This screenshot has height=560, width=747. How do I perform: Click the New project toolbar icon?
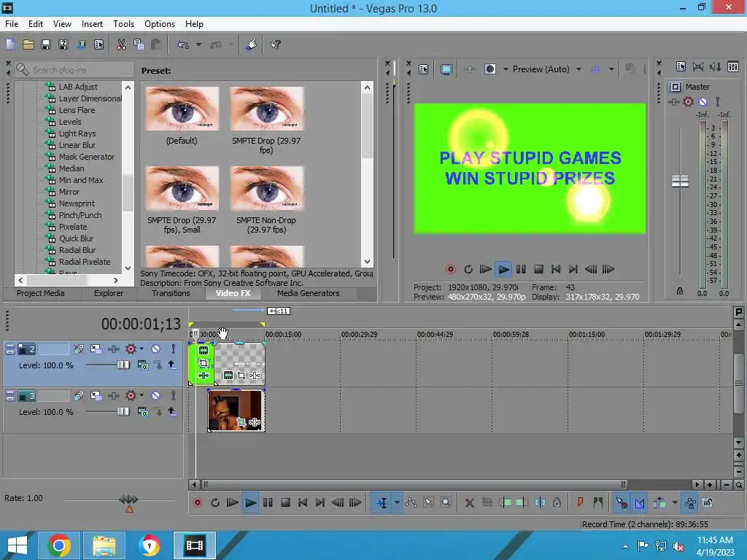[10, 44]
